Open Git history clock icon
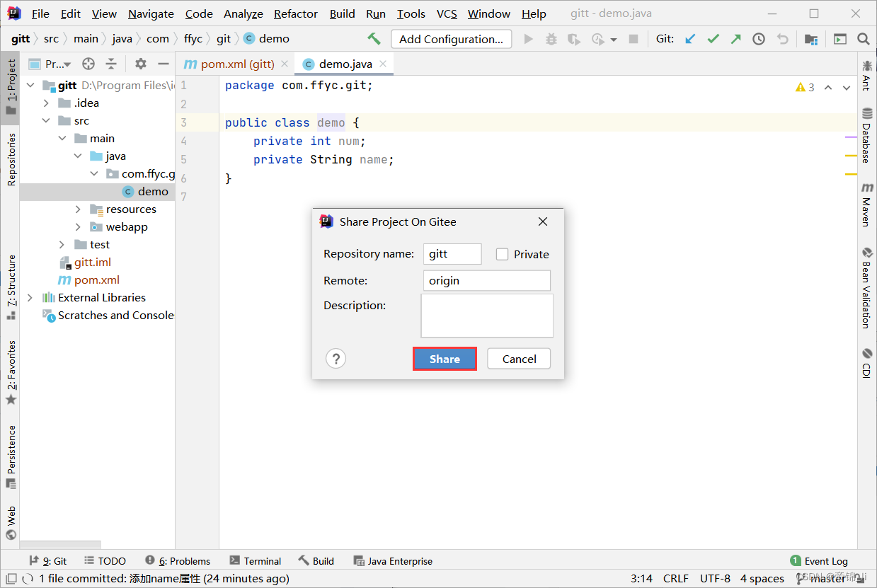Image resolution: width=877 pixels, height=588 pixels. (759, 39)
